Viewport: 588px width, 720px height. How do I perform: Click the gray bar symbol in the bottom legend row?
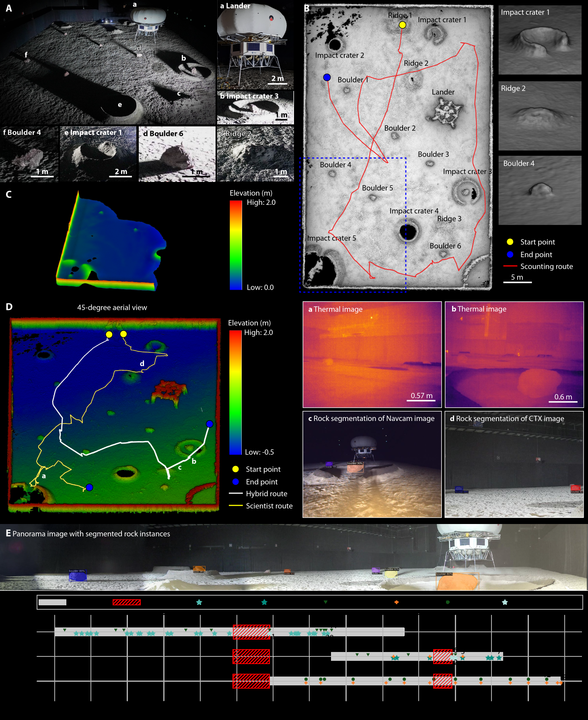click(52, 602)
